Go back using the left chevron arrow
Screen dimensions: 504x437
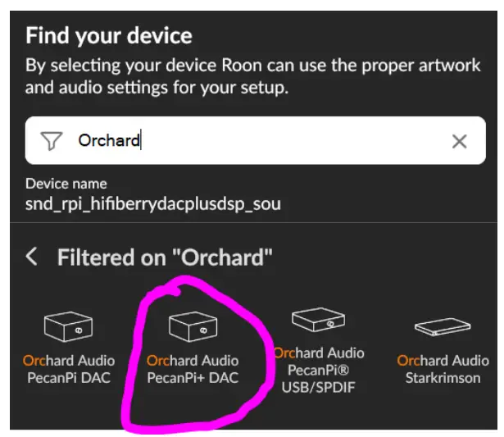click(31, 257)
